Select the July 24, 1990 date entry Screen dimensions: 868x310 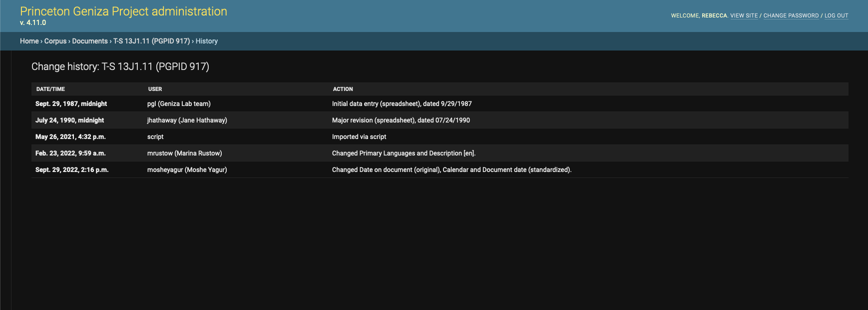click(x=69, y=120)
